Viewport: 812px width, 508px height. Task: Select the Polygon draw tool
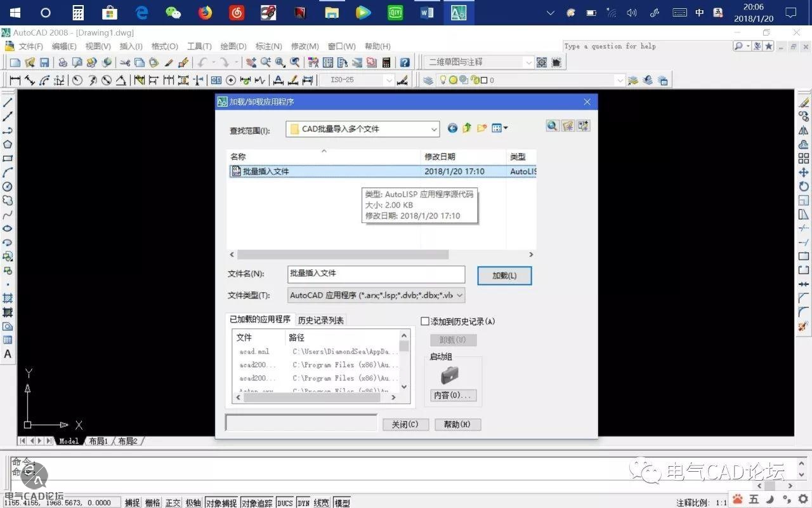coord(8,145)
